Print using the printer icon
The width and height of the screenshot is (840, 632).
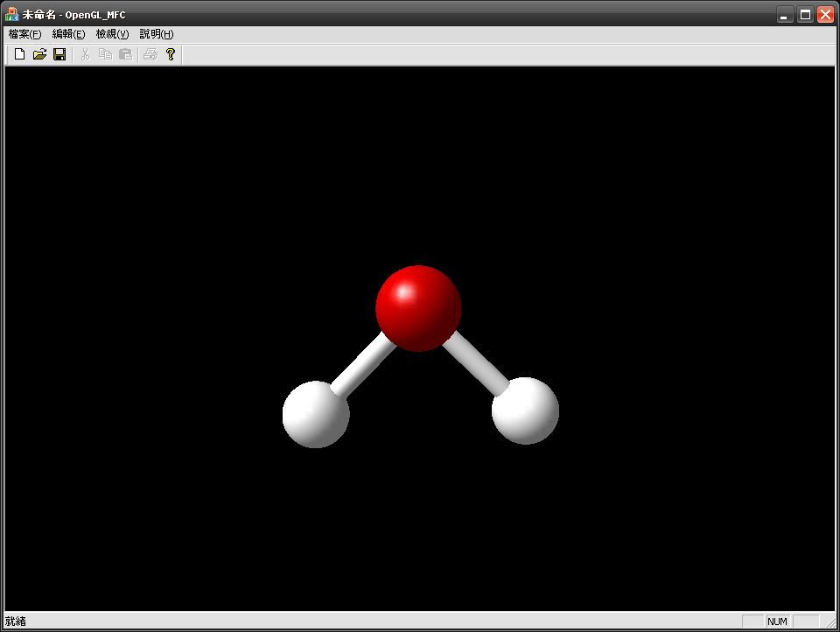(x=150, y=54)
